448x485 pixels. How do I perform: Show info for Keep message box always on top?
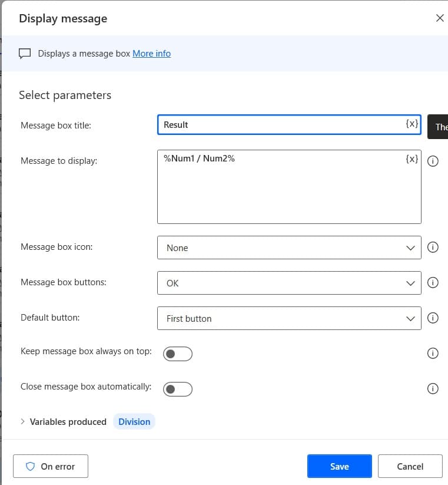point(433,353)
